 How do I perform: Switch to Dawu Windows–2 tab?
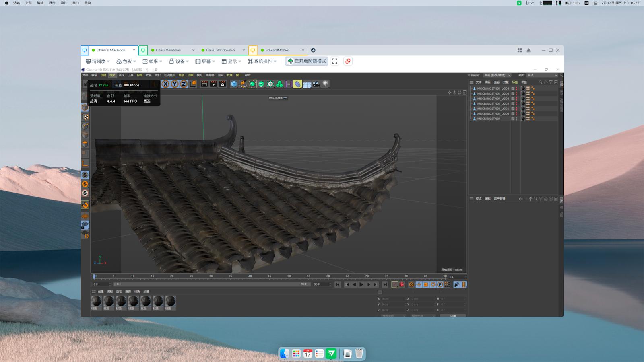220,50
